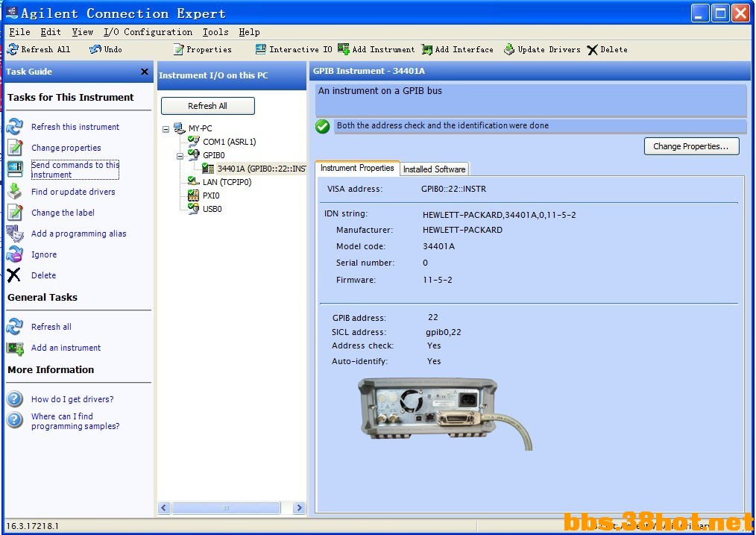756x535 pixels.
Task: Click the Refresh this instrument link
Action: click(75, 126)
